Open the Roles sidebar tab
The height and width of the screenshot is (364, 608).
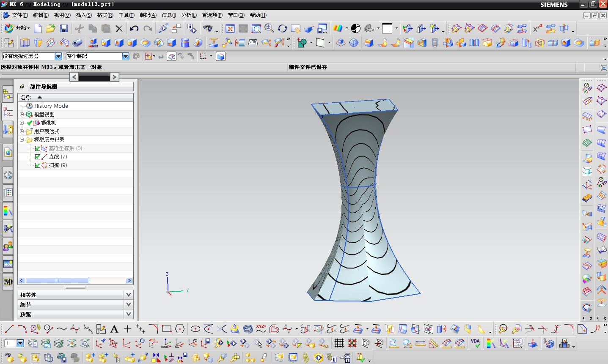[x=8, y=246]
